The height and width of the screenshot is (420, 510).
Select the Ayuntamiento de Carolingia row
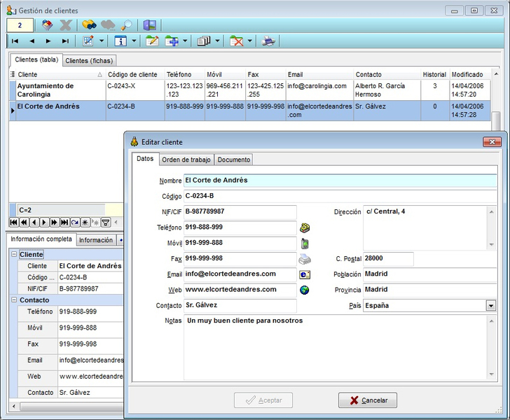250,90
